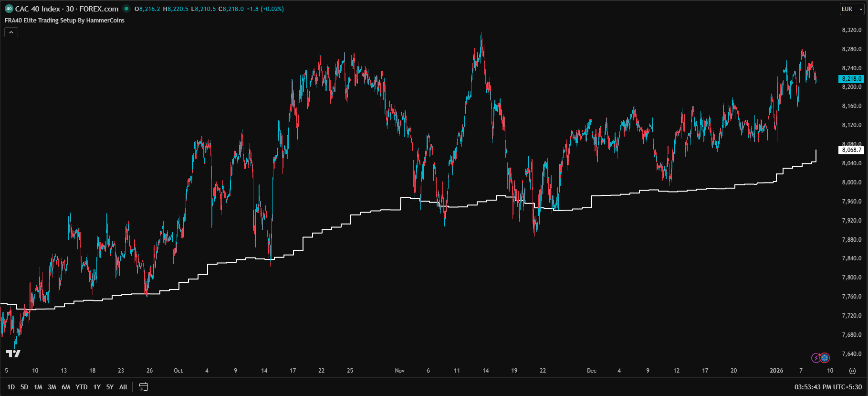The width and height of the screenshot is (868, 396).
Task: Click the close value C8,218.0 in legend
Action: pyautogui.click(x=231, y=9)
